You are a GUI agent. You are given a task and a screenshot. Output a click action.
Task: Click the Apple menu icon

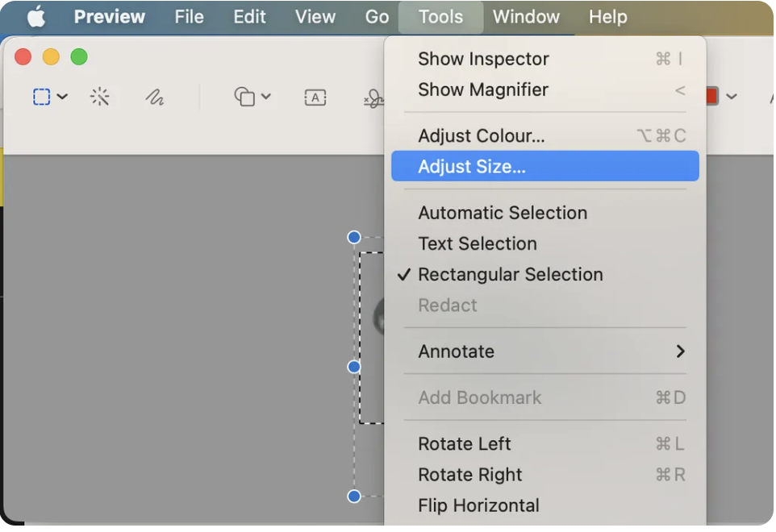[35, 16]
